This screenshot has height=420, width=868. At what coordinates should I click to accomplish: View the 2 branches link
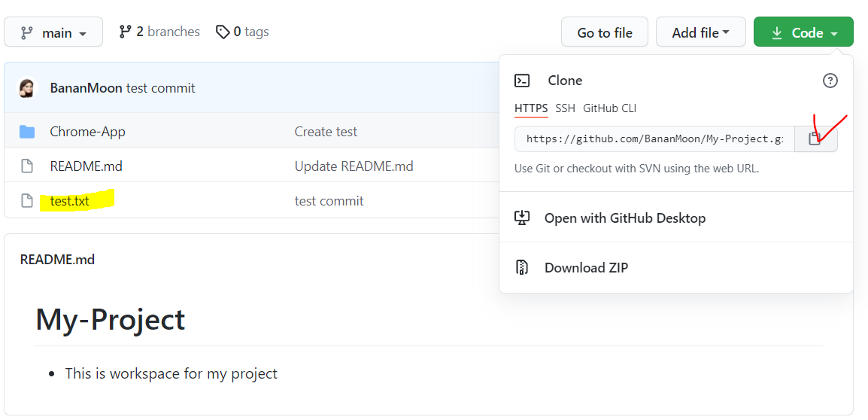click(159, 32)
